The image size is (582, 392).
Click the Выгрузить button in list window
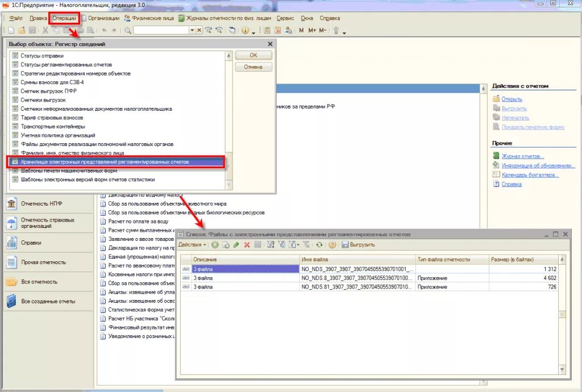point(359,245)
